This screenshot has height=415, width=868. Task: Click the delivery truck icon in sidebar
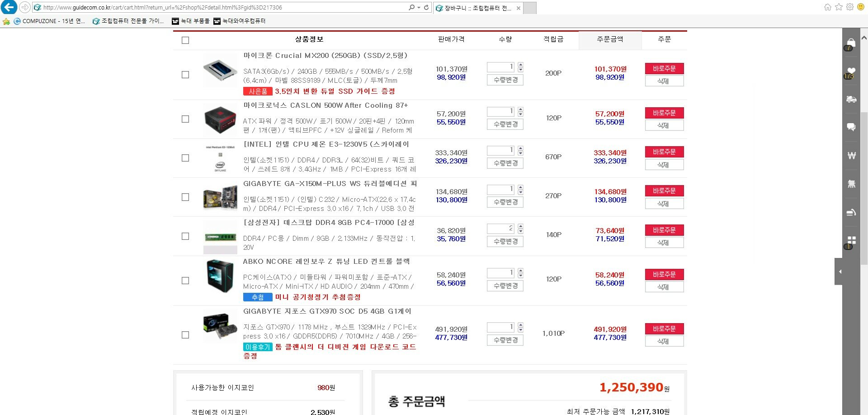point(851,99)
